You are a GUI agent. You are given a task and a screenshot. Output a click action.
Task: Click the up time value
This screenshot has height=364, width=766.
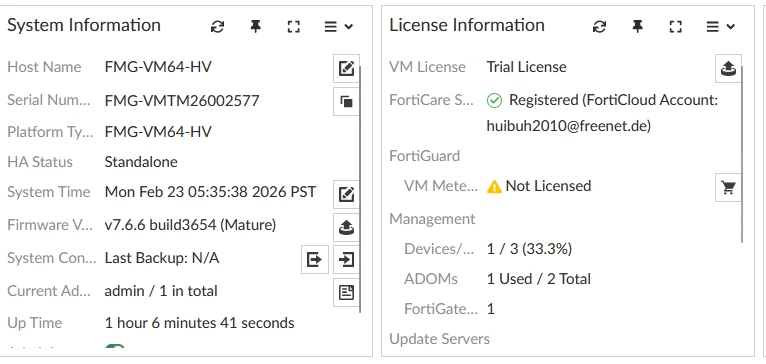tap(199, 323)
